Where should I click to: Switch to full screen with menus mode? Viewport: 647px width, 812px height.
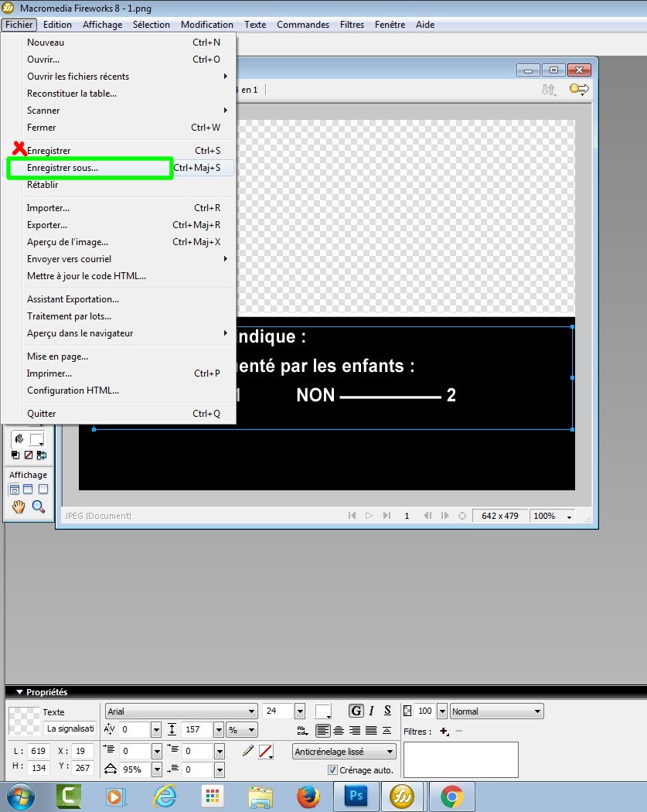(x=28, y=490)
